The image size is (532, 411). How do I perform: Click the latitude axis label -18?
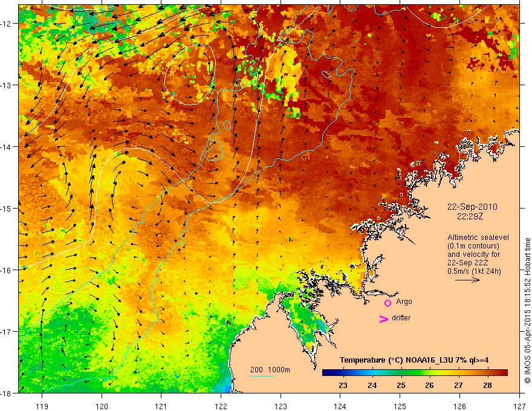5,393
